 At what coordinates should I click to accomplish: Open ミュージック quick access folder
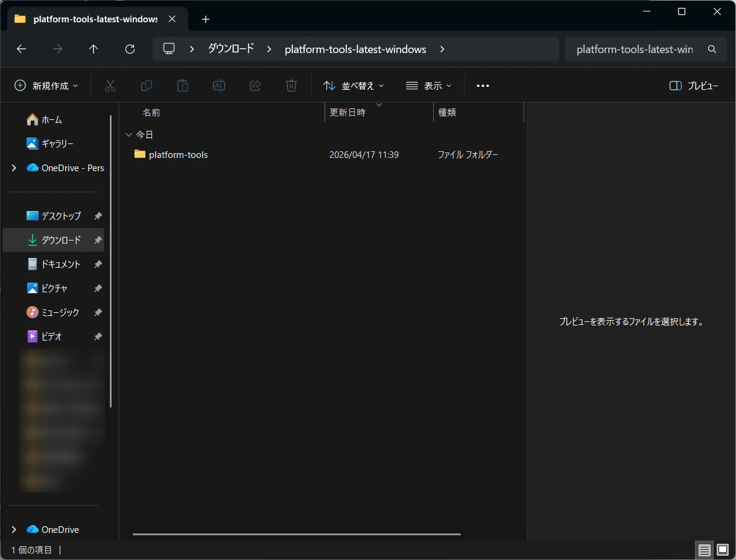[x=53, y=312]
